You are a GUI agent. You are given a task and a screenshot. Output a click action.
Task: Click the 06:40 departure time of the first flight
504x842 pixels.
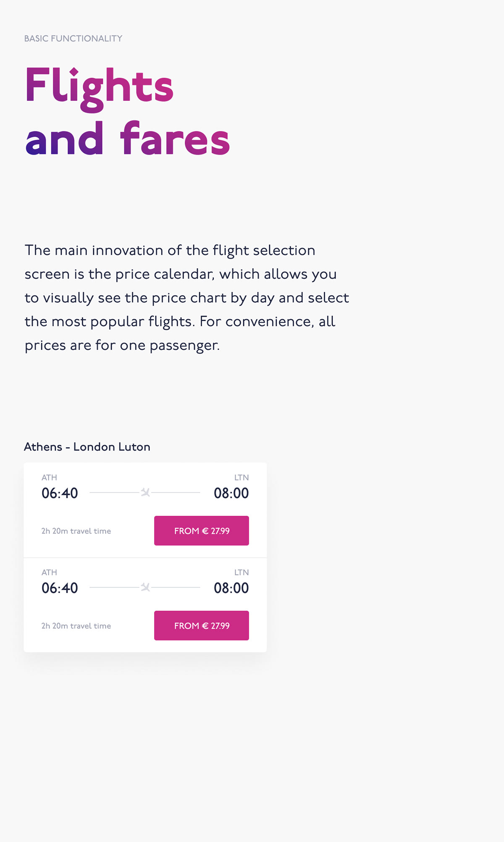coord(60,493)
